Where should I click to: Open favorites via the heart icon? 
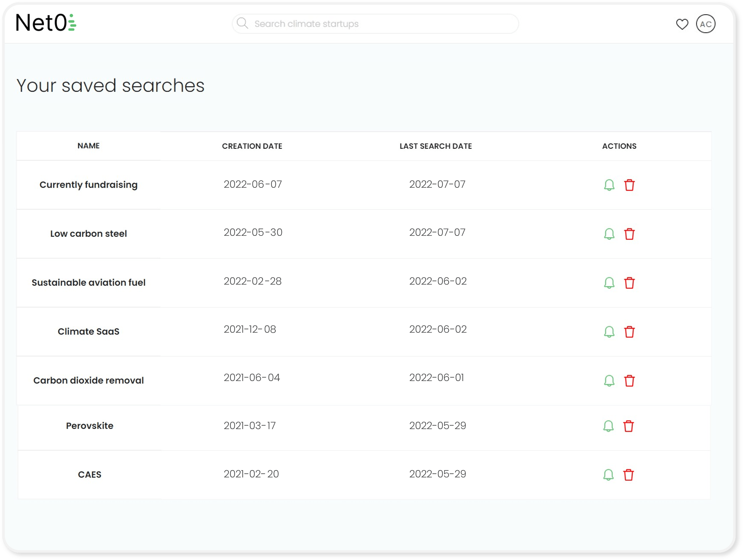(x=683, y=24)
